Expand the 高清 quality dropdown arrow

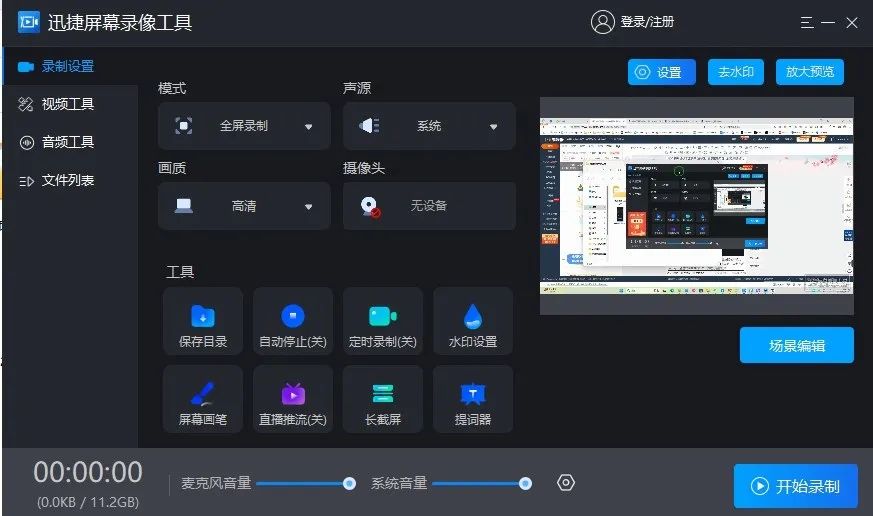tap(308, 207)
